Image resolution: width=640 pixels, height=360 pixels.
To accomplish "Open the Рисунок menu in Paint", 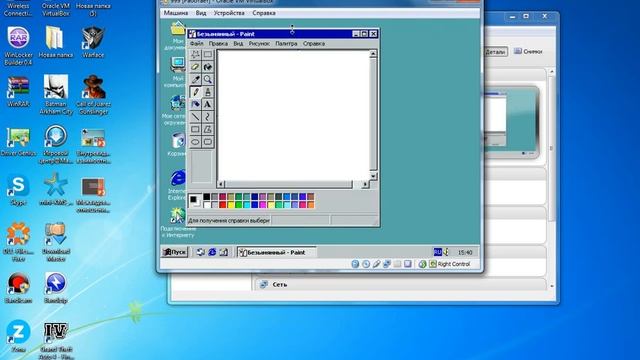I will click(x=259, y=43).
